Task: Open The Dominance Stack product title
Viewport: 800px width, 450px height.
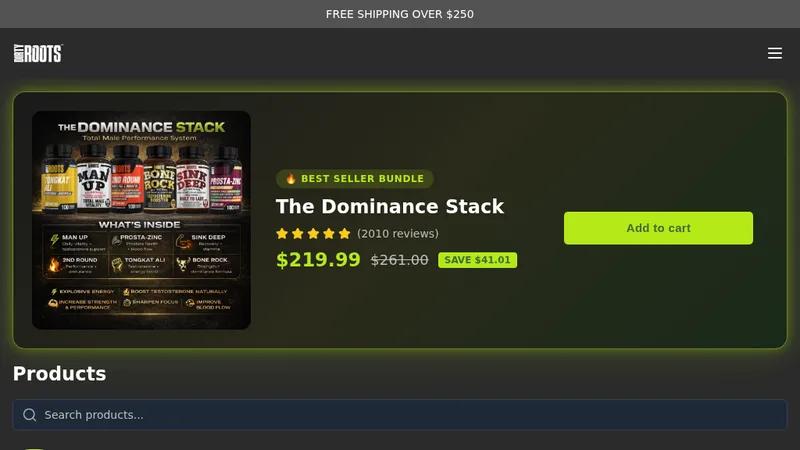Action: coord(390,207)
